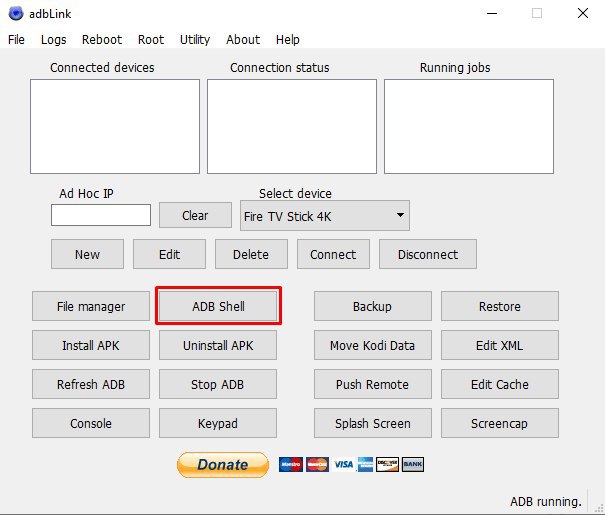Click the VISA card icon

[x=343, y=464]
